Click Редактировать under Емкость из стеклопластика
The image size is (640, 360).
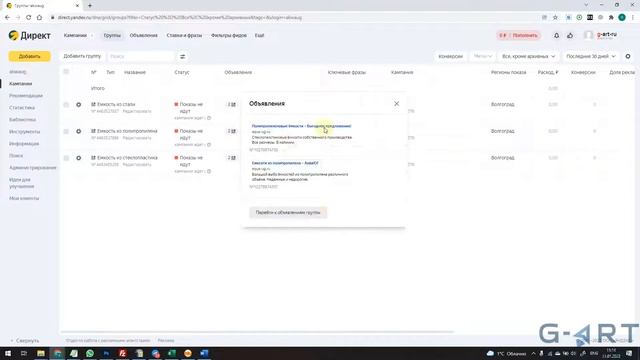(137, 164)
